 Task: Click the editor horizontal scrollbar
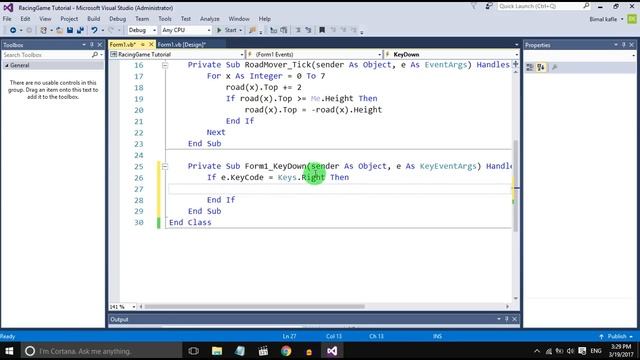tap(255, 307)
